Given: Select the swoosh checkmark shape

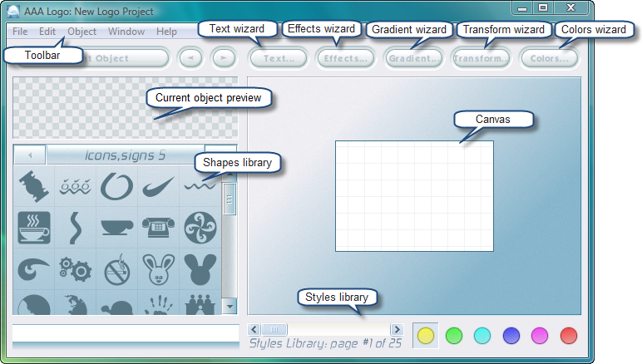Looking at the screenshot, I should [159, 187].
